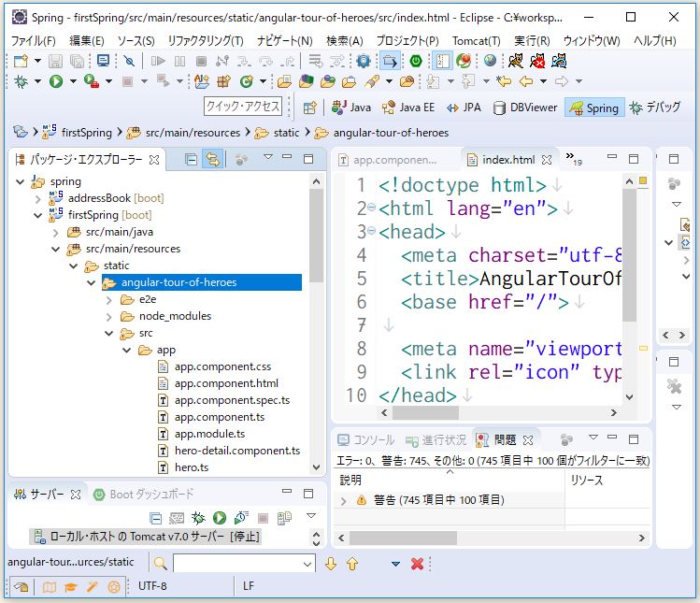Image resolution: width=700 pixels, height=603 pixels.
Task: Toggle the highlighted folder-arrow toolbar button
Action: pyautogui.click(x=390, y=61)
